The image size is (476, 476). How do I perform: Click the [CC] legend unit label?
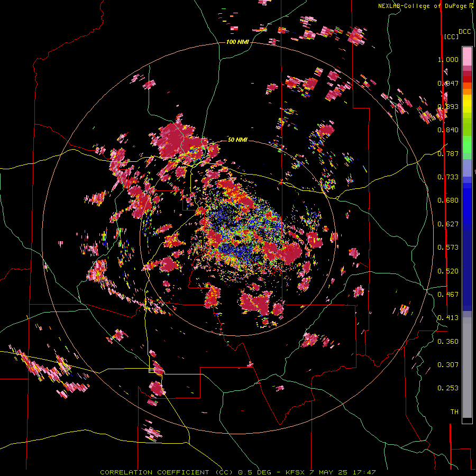point(451,36)
